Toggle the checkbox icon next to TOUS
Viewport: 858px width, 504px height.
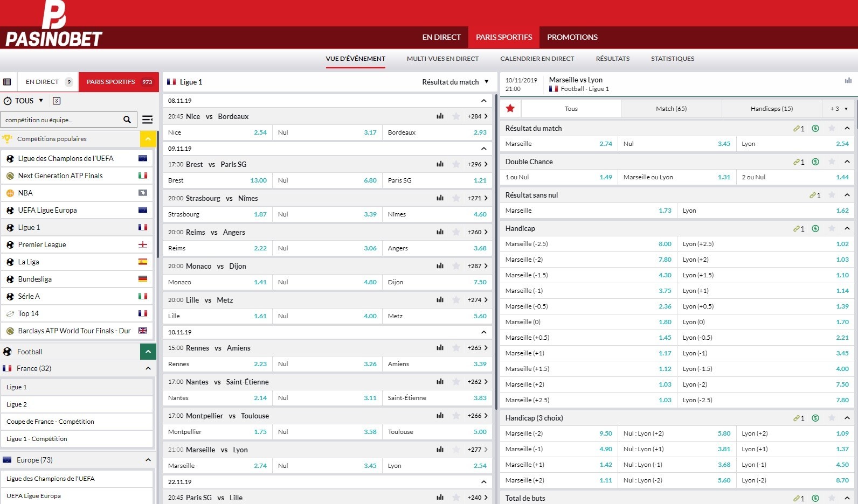tap(57, 101)
